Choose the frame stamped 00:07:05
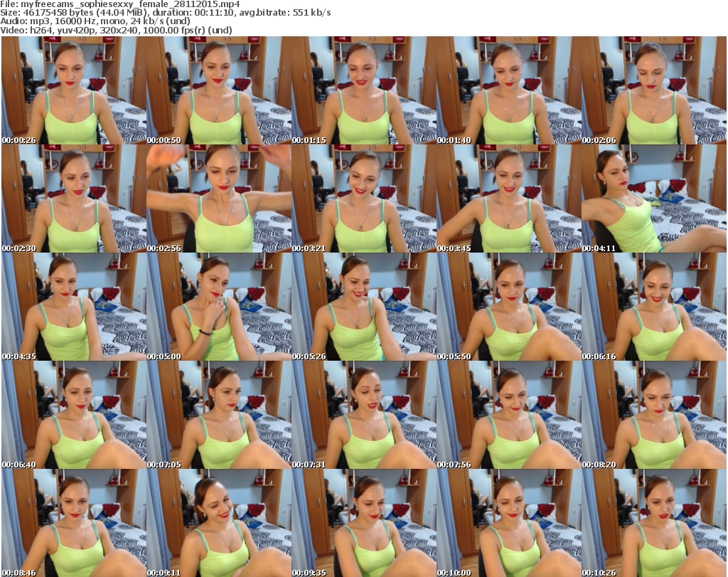The width and height of the screenshot is (728, 577). pos(219,415)
